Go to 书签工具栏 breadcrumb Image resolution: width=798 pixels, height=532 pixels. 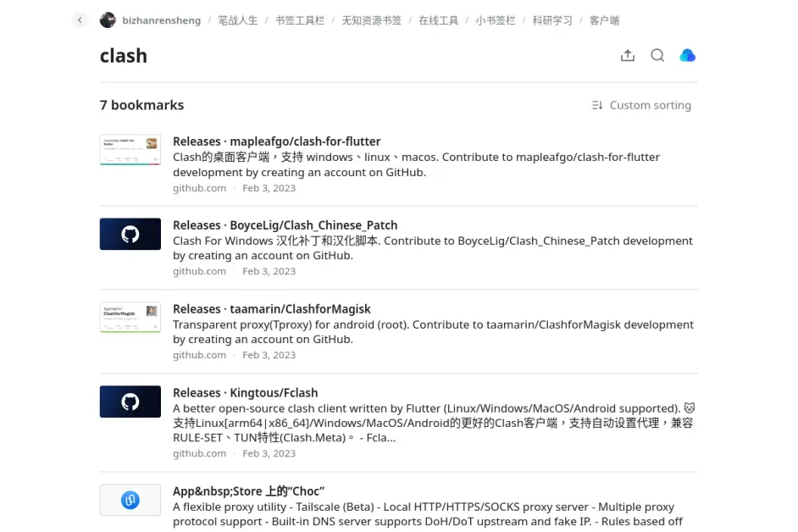point(300,20)
